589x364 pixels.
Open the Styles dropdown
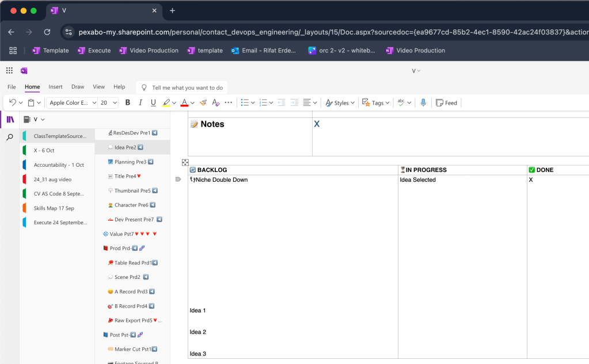(340, 103)
